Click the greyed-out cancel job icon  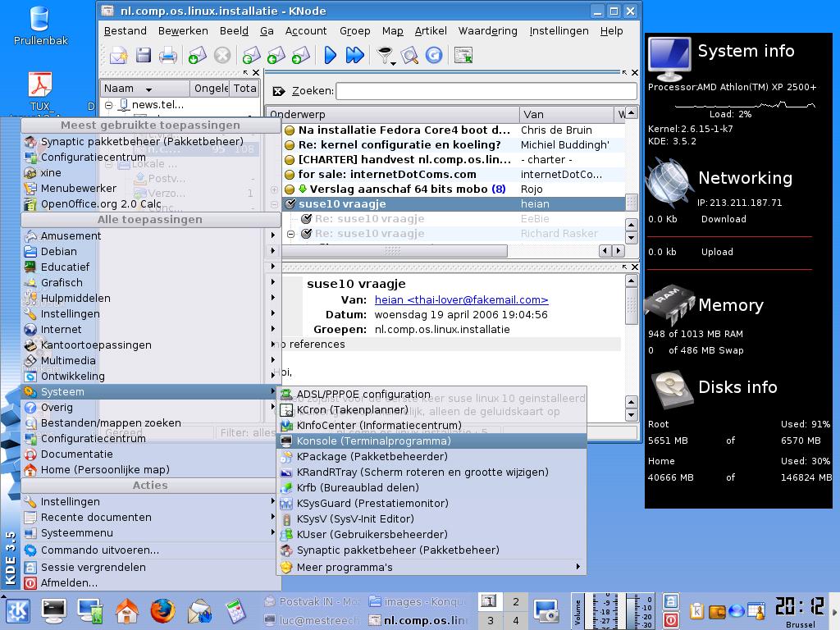[221, 55]
